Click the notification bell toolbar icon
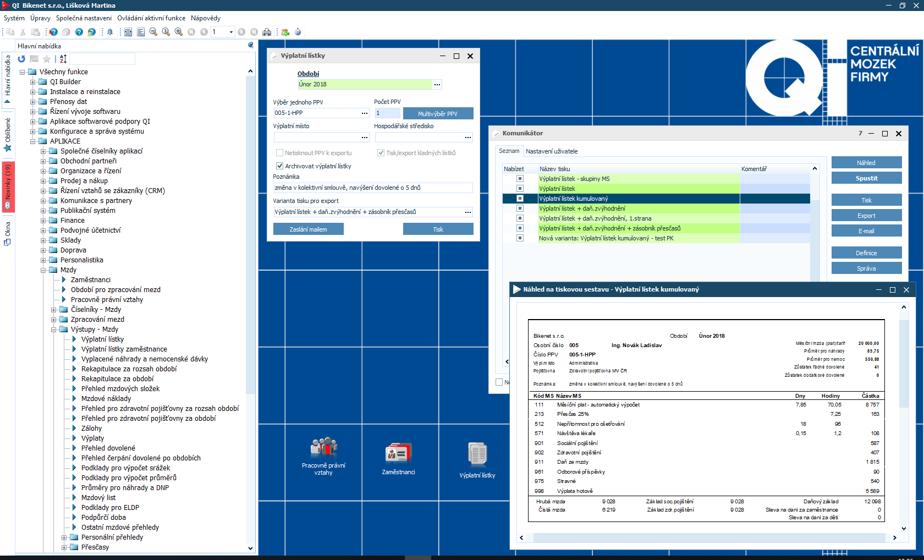The width and height of the screenshot is (924, 560). 110,32
